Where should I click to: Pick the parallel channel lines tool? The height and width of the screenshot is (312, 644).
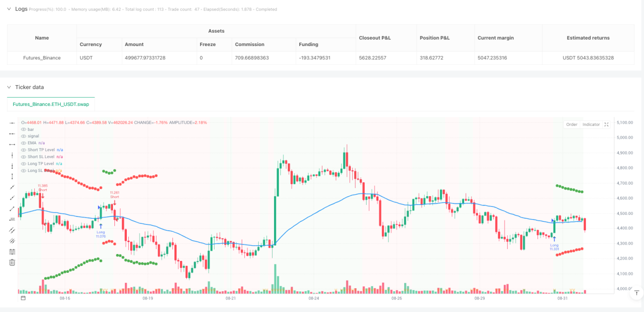(x=12, y=230)
